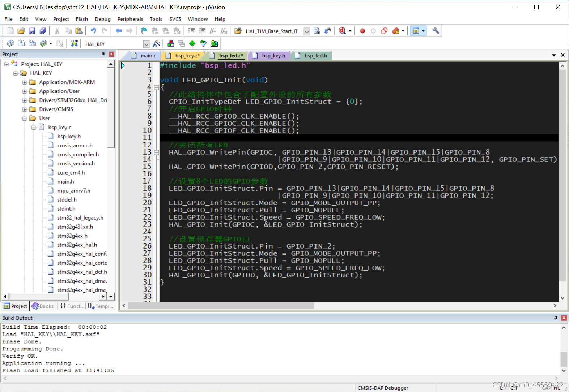Viewport: 569px width, 392px height.
Task: Switch to Functions panel tab
Action: [72, 306]
